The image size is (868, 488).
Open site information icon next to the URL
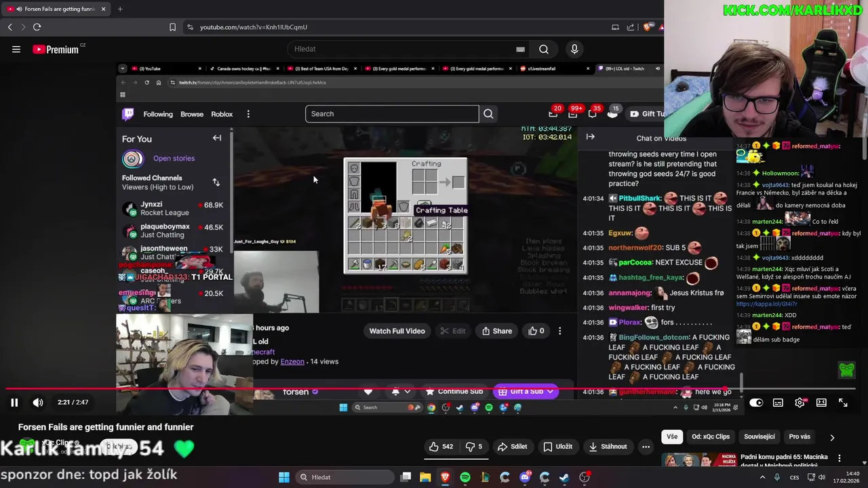click(x=190, y=27)
